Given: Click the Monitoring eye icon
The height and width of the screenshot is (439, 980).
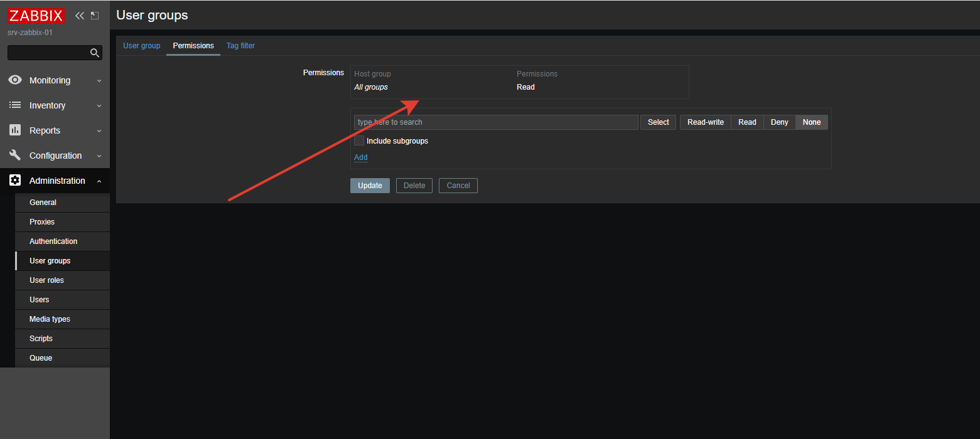Looking at the screenshot, I should [x=15, y=80].
